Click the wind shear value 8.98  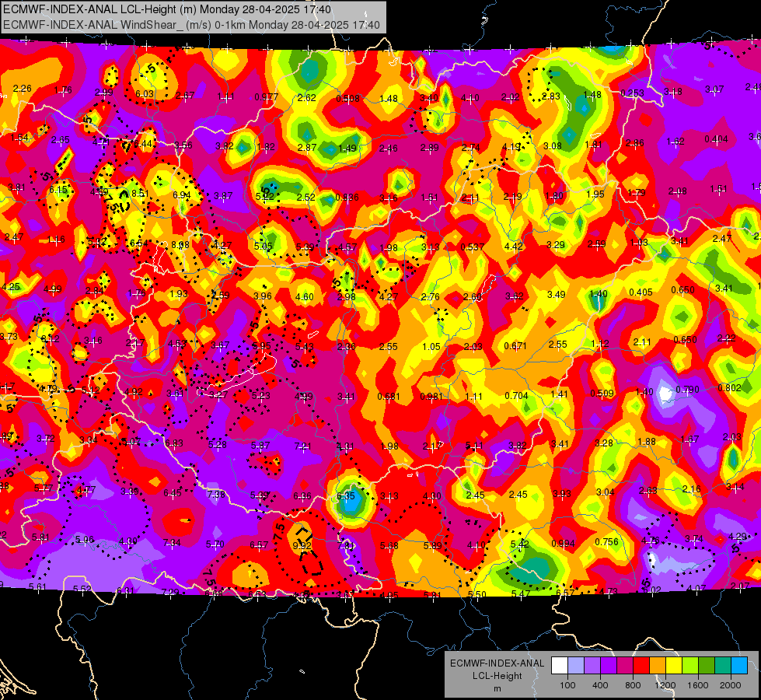pyautogui.click(x=180, y=245)
